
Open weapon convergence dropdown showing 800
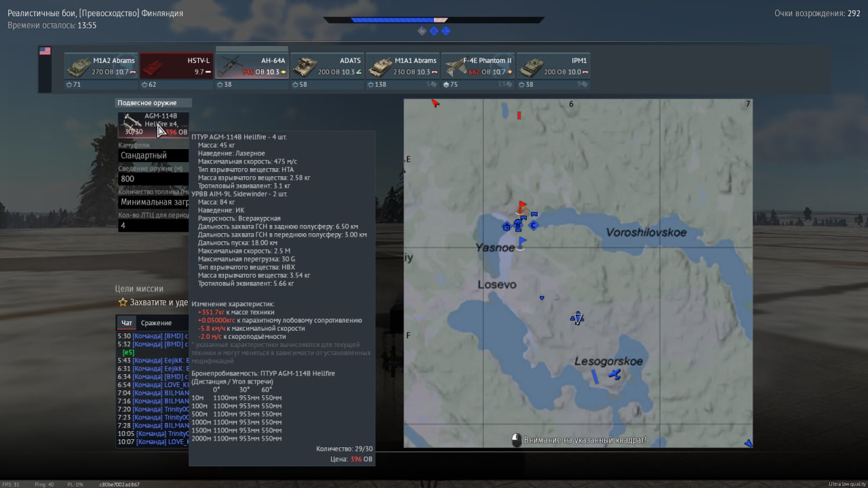click(x=153, y=179)
